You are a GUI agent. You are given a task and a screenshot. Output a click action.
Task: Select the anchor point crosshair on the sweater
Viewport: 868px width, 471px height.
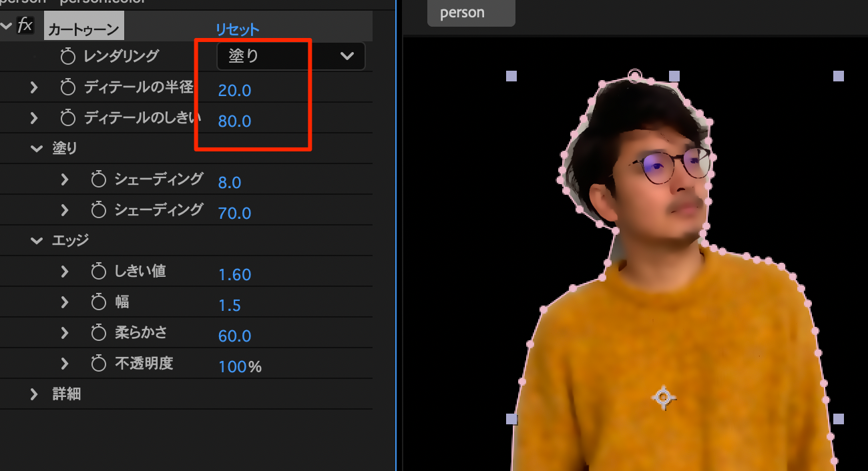663,398
